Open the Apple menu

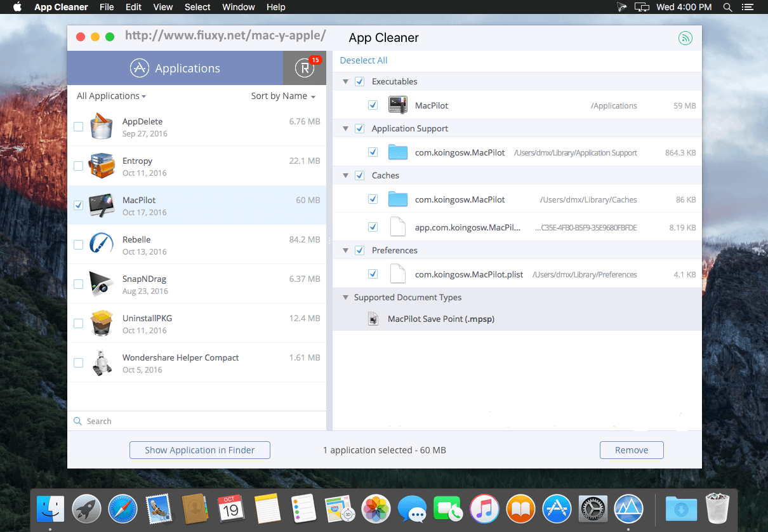(x=17, y=7)
